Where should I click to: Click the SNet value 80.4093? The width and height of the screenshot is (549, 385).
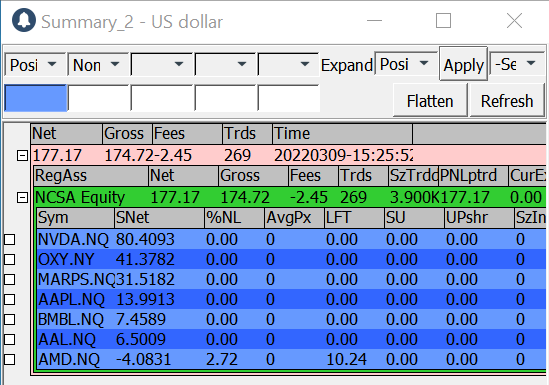[145, 240]
